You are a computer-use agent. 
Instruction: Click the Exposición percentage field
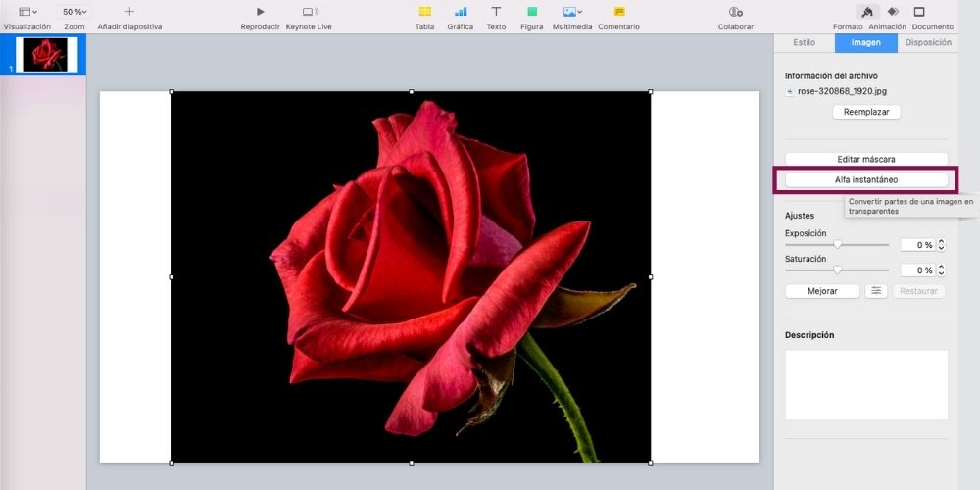tap(917, 245)
